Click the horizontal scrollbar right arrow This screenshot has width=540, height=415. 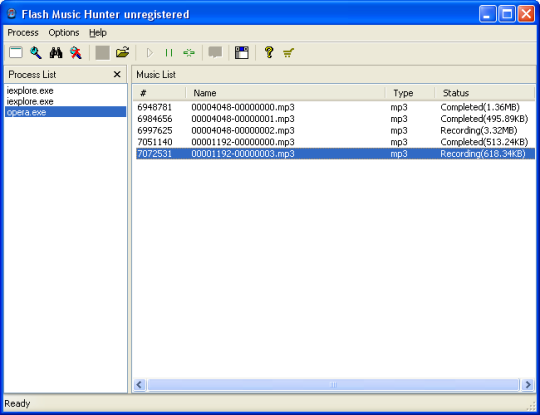coord(528,384)
